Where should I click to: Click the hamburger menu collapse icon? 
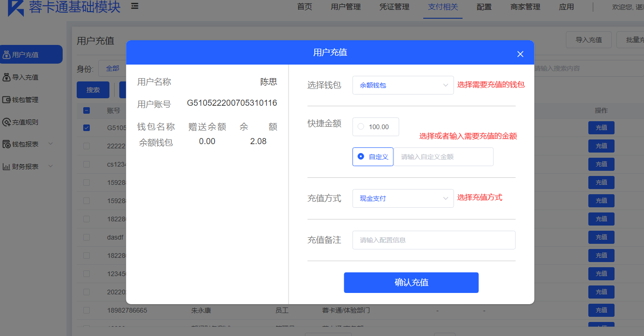135,7
